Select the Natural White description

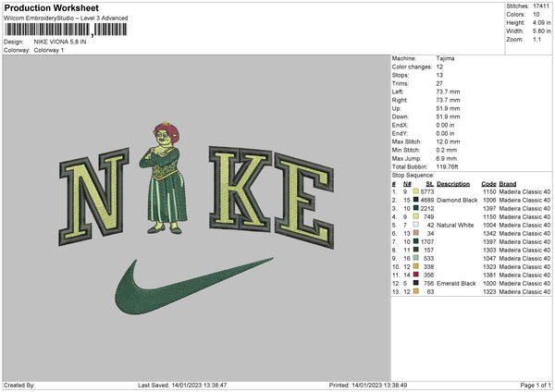click(x=455, y=225)
